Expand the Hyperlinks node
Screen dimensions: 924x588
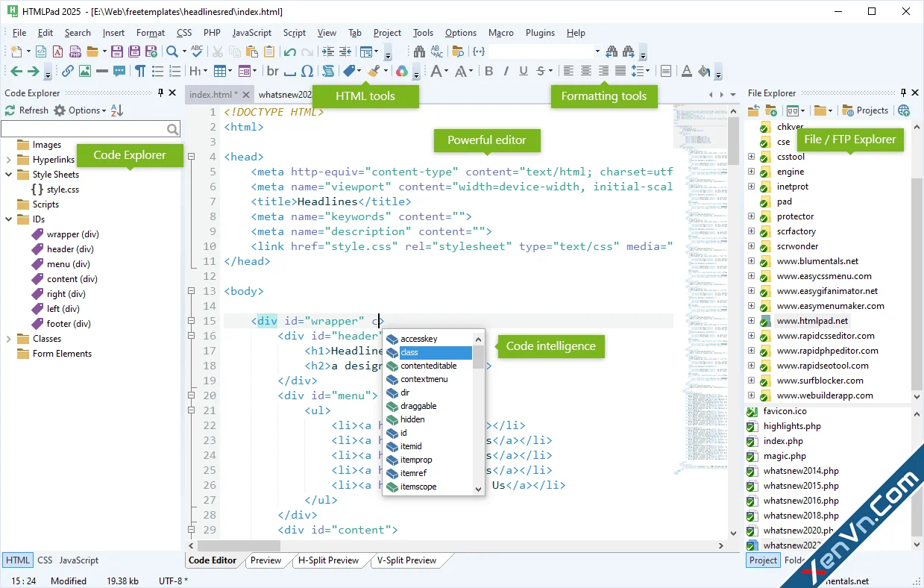pyautogui.click(x=9, y=160)
